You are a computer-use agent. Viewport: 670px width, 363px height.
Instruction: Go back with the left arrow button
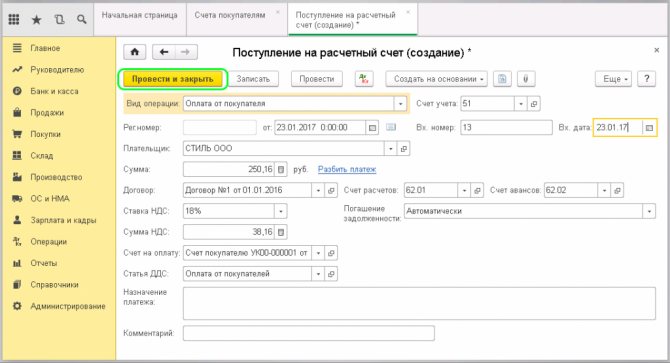click(164, 52)
